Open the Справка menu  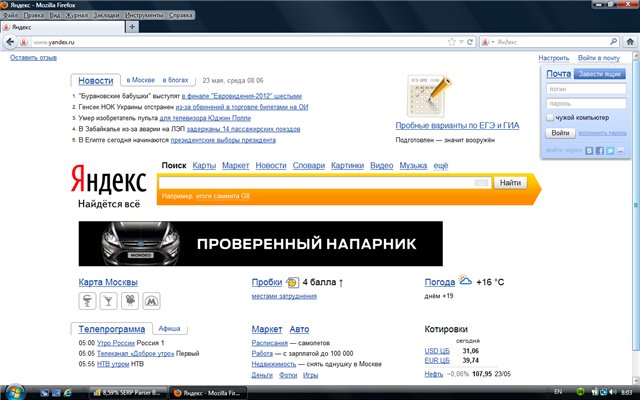point(180,15)
